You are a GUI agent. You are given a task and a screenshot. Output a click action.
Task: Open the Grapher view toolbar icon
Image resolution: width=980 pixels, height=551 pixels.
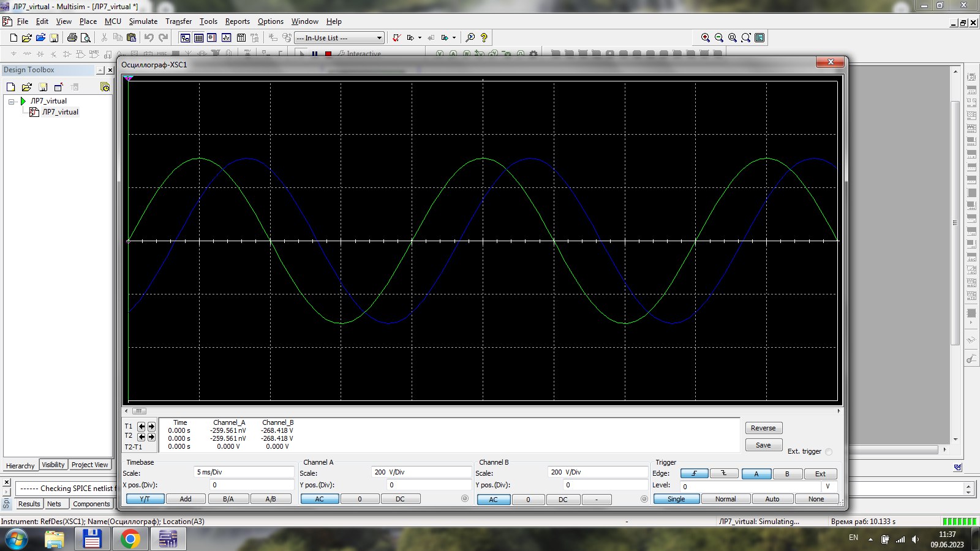(226, 38)
